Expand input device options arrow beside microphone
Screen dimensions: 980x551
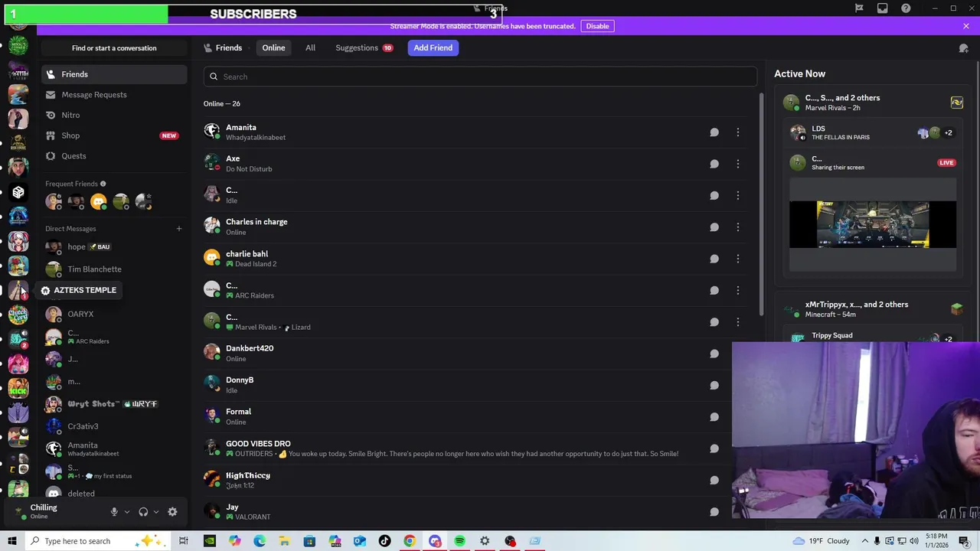click(127, 512)
